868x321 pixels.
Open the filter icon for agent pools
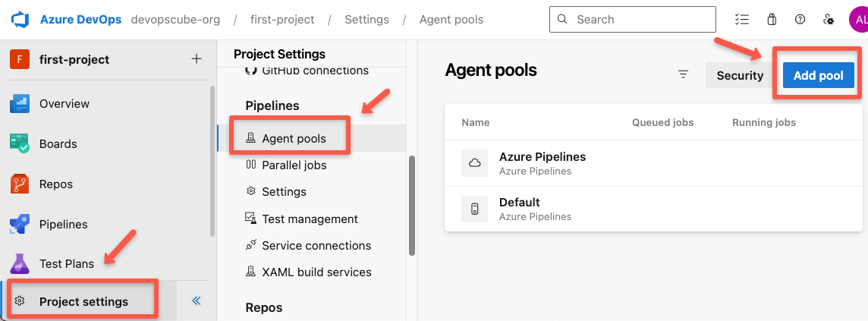(x=684, y=74)
